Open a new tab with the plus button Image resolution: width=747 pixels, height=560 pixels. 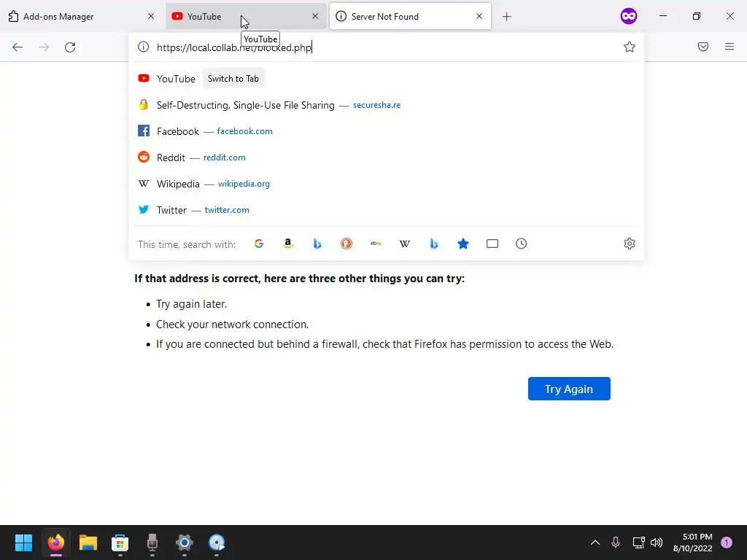tap(506, 17)
